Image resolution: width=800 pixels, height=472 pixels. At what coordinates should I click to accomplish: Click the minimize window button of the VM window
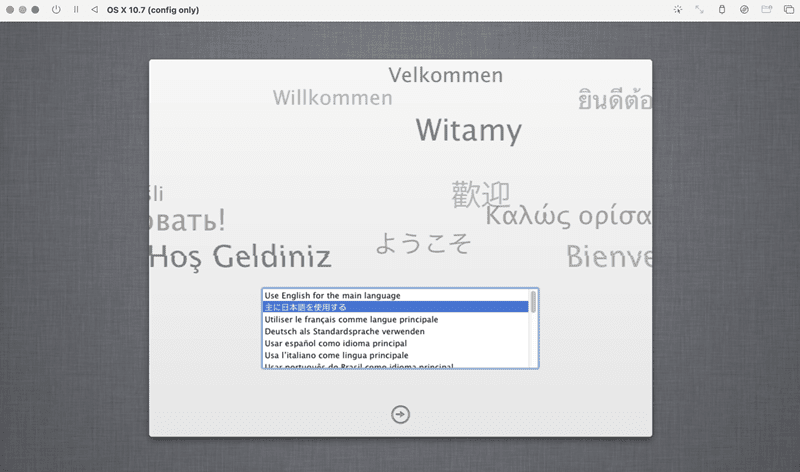click(x=22, y=10)
